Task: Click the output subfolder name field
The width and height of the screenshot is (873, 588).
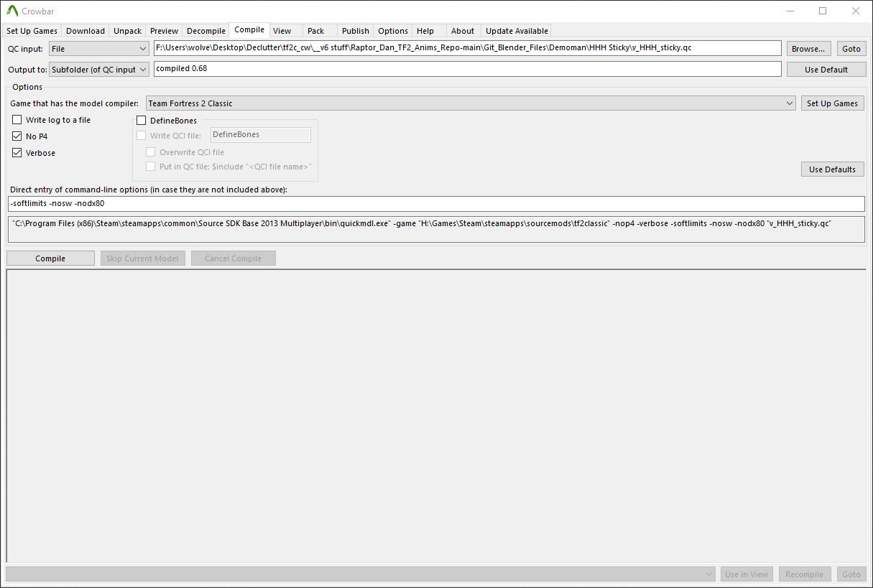Action: click(x=467, y=69)
